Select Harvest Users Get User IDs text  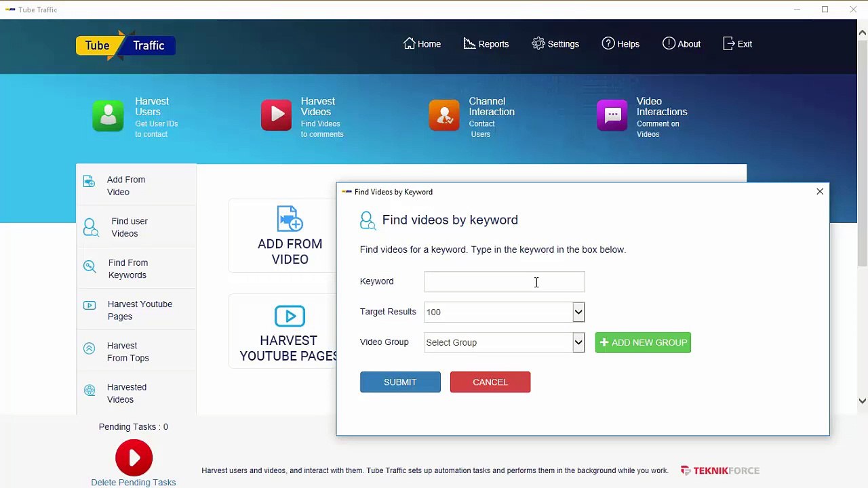click(157, 117)
